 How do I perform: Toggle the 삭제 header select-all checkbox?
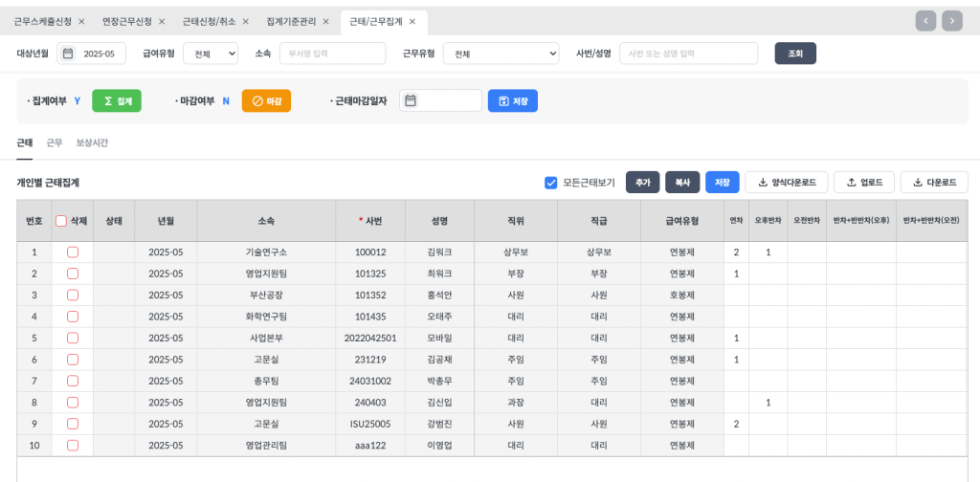pos(61,220)
